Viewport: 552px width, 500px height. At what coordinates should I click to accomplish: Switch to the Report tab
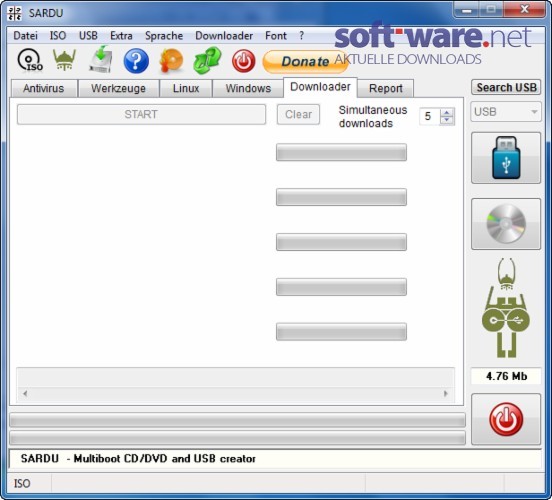(x=386, y=88)
